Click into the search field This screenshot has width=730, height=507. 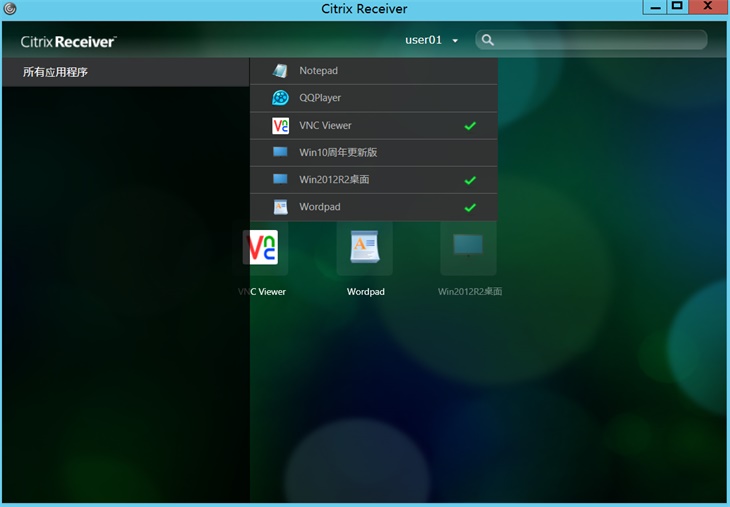point(591,40)
